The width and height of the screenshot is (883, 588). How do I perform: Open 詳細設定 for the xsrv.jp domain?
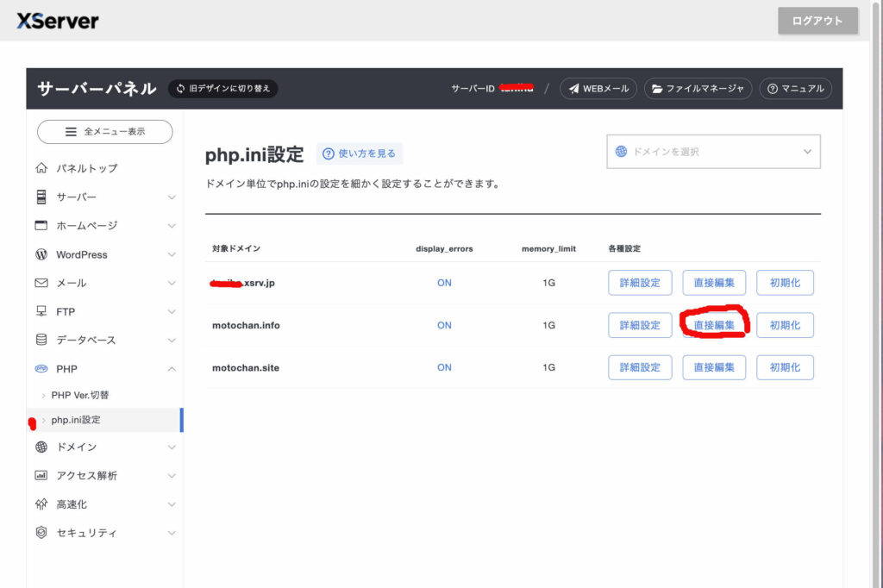(640, 283)
